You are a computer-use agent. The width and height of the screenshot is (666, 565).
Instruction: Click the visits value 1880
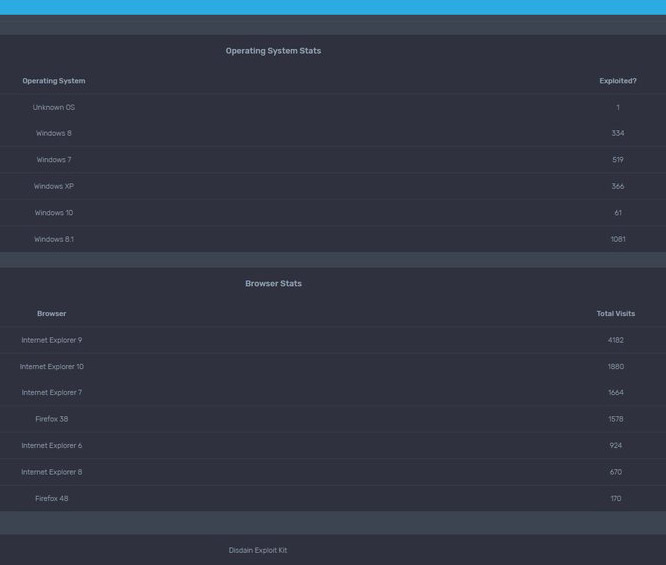click(x=615, y=366)
